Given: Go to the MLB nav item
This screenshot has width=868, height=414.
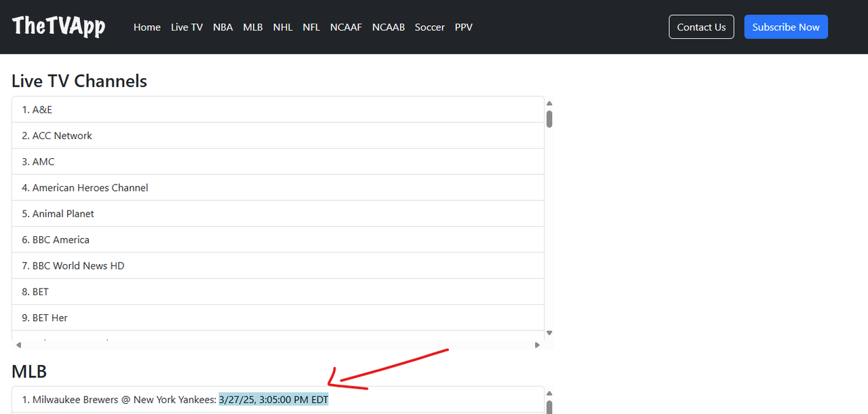Looking at the screenshot, I should (x=253, y=27).
